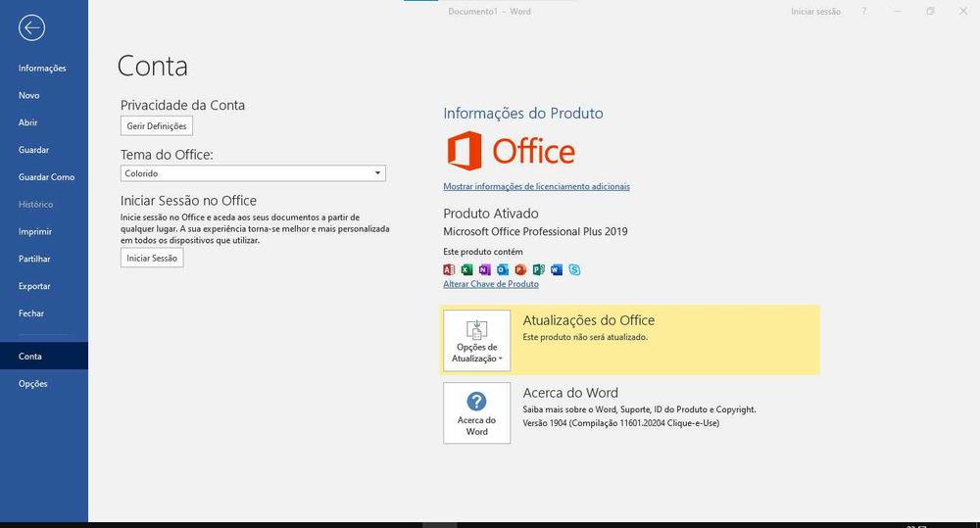Click the 'Produto Ativado' heading
This screenshot has height=528, width=980.
[491, 214]
